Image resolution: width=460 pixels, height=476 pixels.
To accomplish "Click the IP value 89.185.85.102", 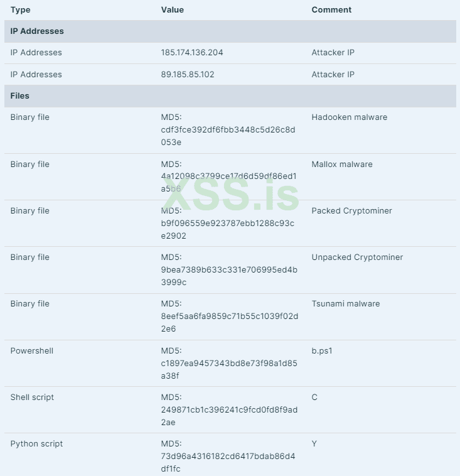I will [188, 75].
